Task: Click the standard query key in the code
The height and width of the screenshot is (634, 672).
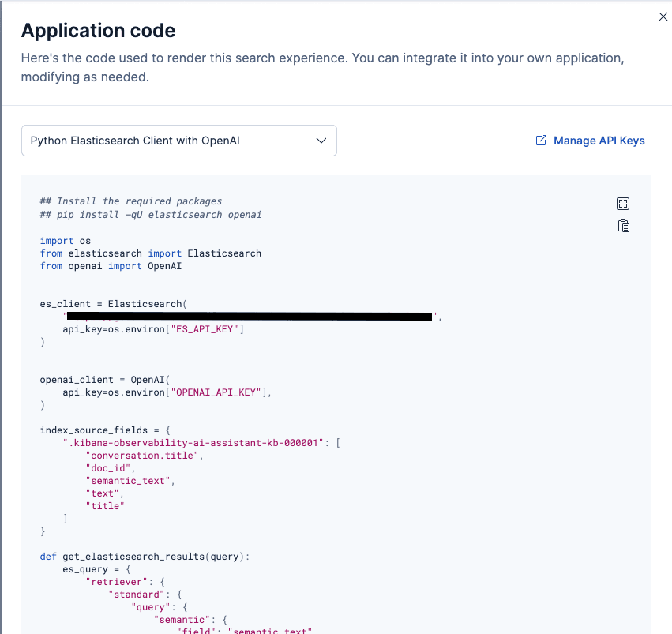Action: [138, 594]
